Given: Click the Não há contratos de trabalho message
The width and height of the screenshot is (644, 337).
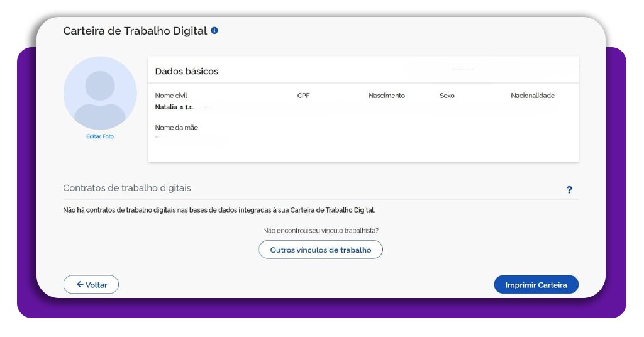Looking at the screenshot, I should coord(219,210).
